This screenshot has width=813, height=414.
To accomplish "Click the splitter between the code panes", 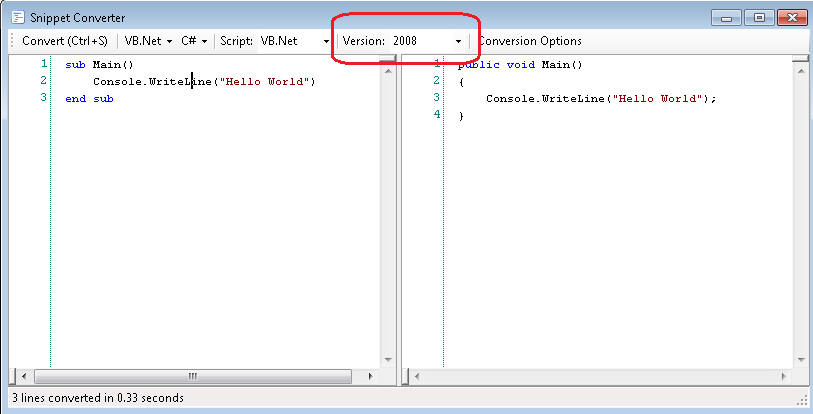I will pyautogui.click(x=397, y=220).
